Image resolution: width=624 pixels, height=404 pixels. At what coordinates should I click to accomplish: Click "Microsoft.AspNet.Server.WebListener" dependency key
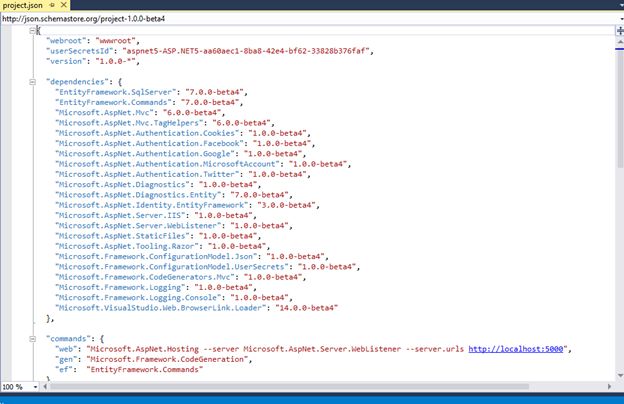coord(138,226)
